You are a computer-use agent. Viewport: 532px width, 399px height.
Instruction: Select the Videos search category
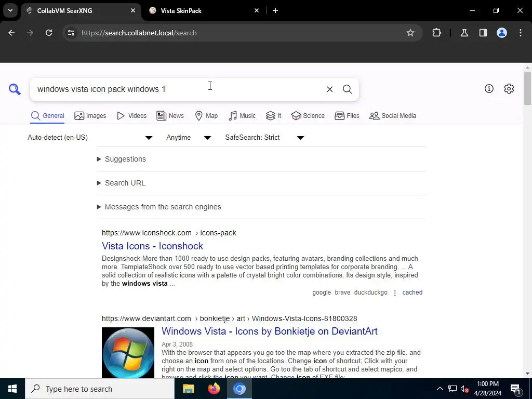point(131,116)
